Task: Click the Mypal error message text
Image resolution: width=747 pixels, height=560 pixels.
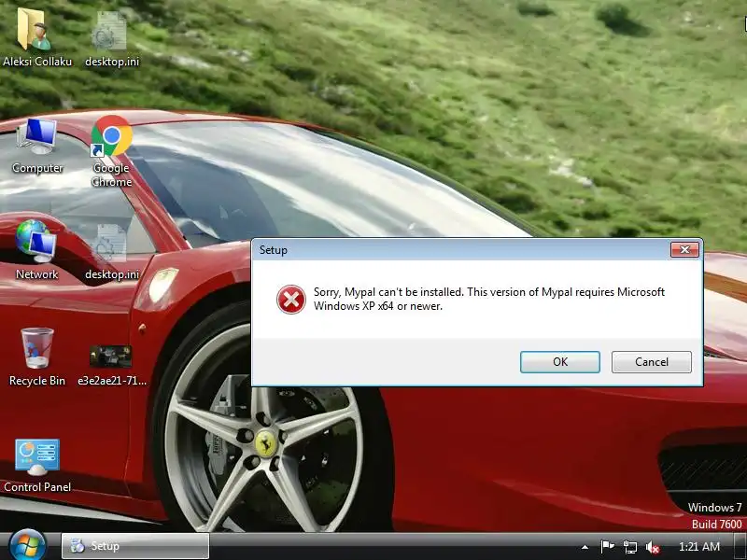Action: (x=488, y=299)
